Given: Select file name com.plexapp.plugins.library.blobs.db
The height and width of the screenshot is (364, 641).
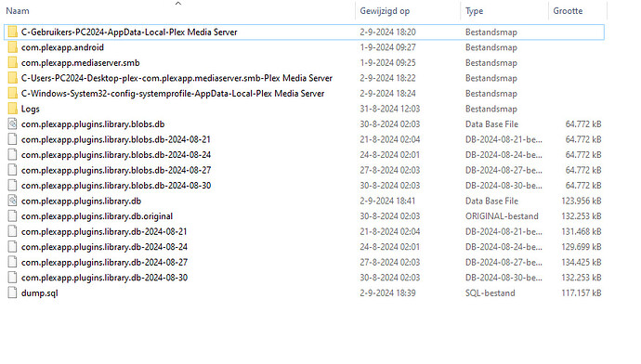Looking at the screenshot, I should pyautogui.click(x=93, y=124).
